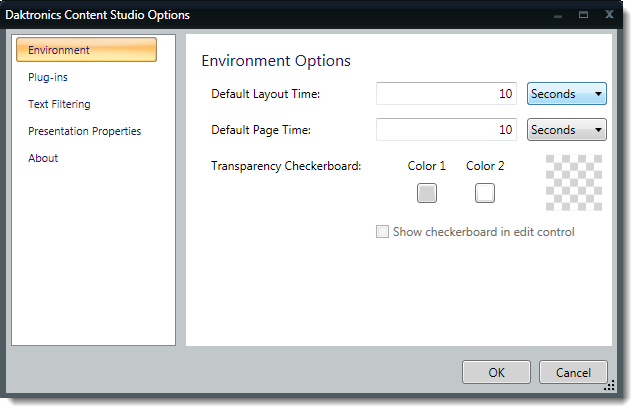The height and width of the screenshot is (413, 638).
Task: Choose the Color 2 checkerboard swatch
Action: [485, 193]
